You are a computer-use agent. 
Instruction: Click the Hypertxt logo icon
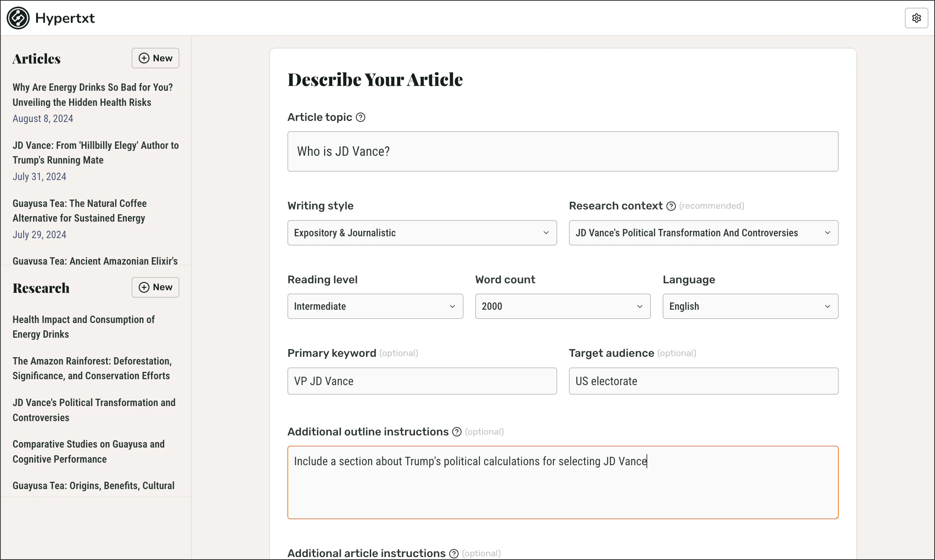pos(18,18)
